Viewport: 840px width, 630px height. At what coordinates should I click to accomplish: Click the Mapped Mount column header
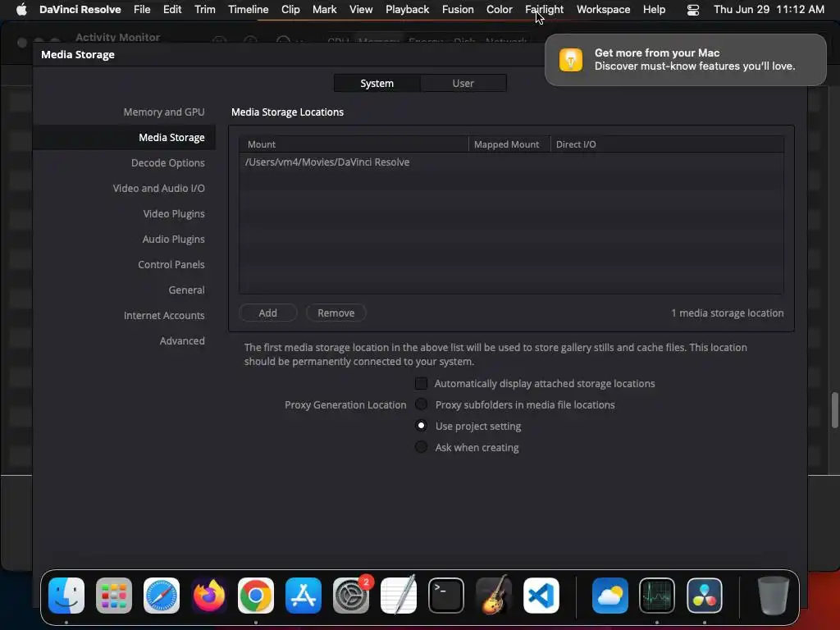(509, 144)
